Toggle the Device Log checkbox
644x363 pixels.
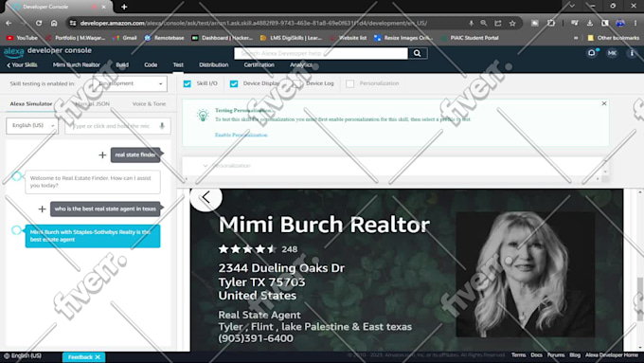coord(297,83)
